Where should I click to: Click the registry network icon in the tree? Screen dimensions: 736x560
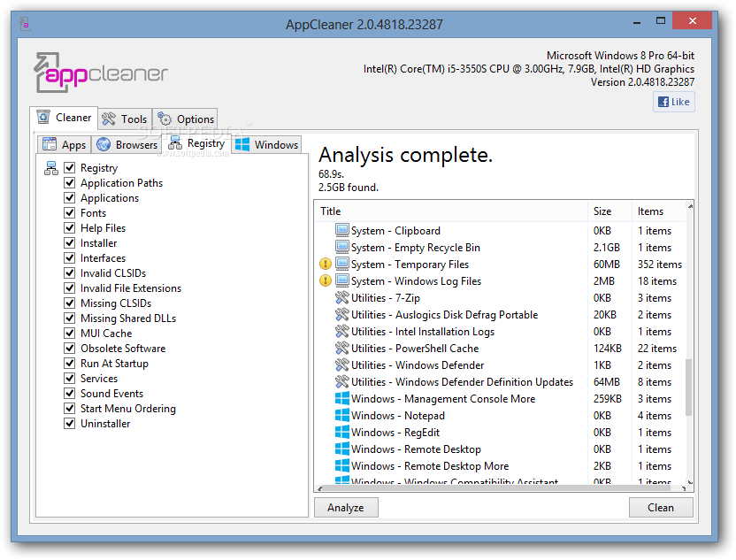click(x=50, y=167)
